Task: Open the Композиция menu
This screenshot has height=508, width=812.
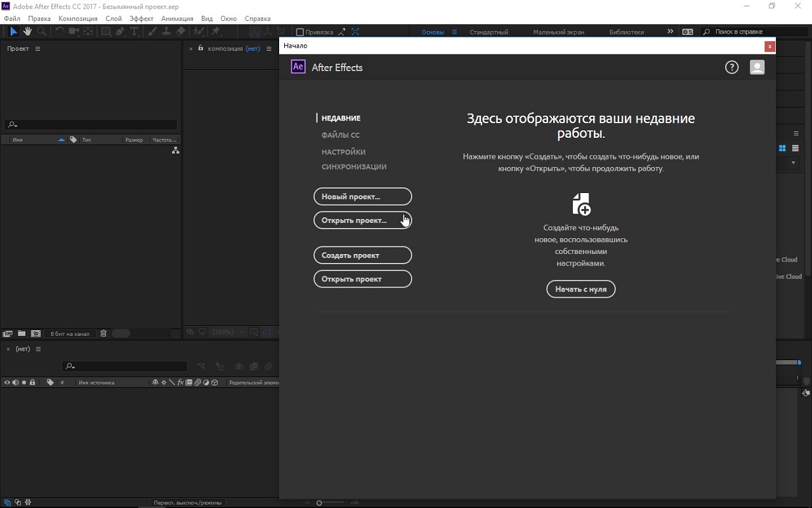Action: click(78, 18)
